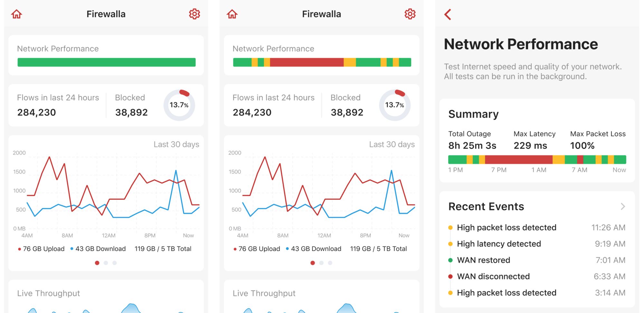Open settings gear on middle Firewalla screen
644x313 pixels.
click(x=410, y=14)
